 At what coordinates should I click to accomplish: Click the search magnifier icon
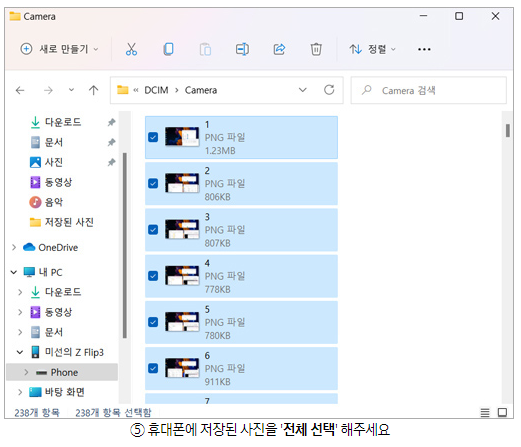click(x=367, y=90)
